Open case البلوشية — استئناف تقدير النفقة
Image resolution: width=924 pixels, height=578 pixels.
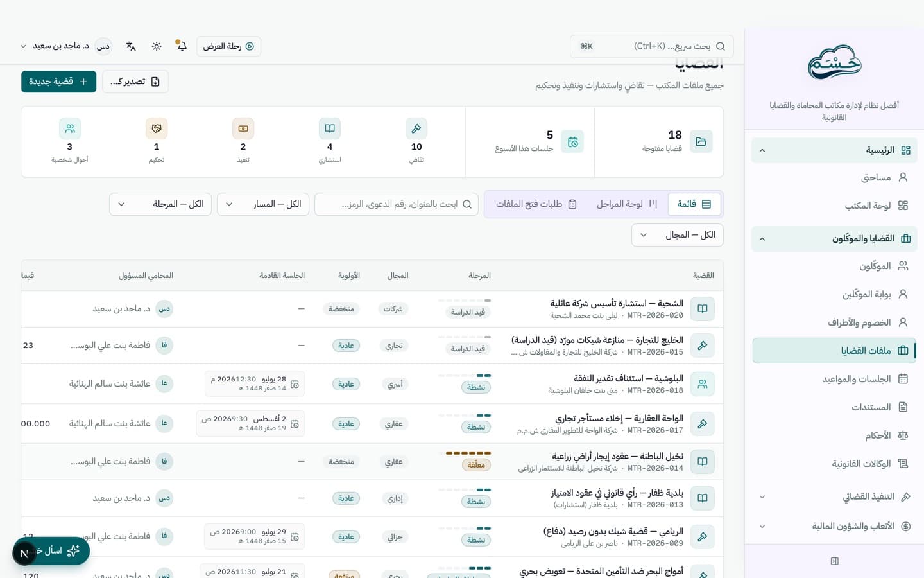tap(628, 379)
